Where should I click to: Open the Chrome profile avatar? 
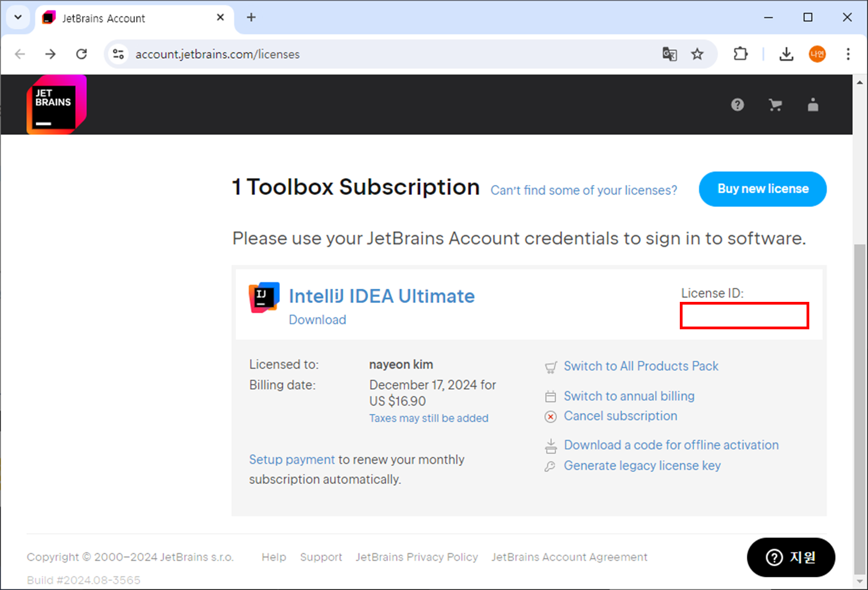pos(817,54)
